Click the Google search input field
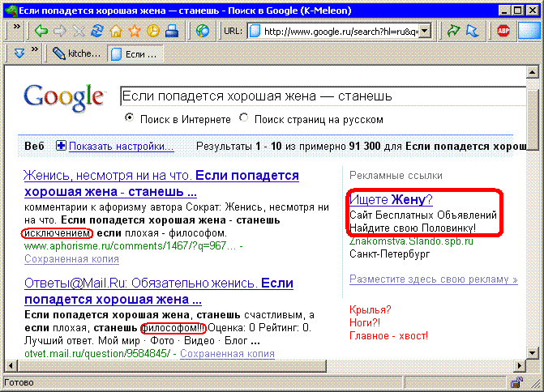This screenshot has width=544, height=392. click(323, 96)
